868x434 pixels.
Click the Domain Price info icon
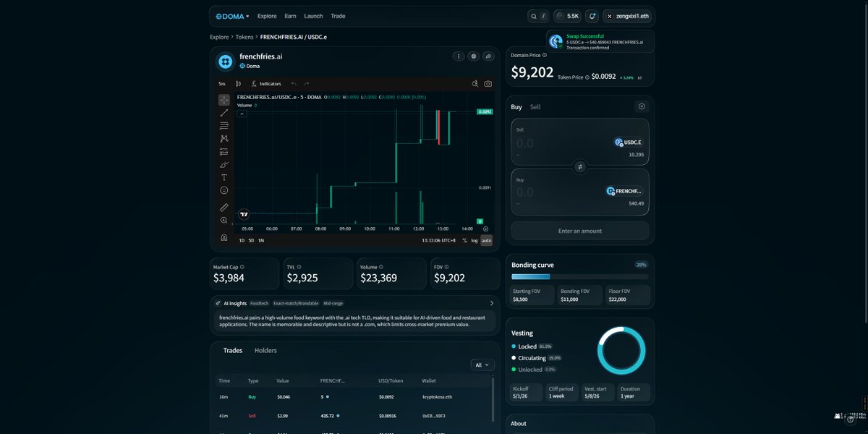coord(545,55)
